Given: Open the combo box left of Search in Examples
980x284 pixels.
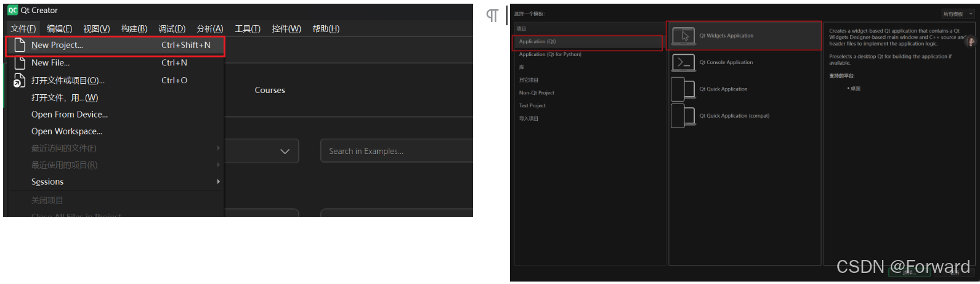Looking at the screenshot, I should click(262, 151).
